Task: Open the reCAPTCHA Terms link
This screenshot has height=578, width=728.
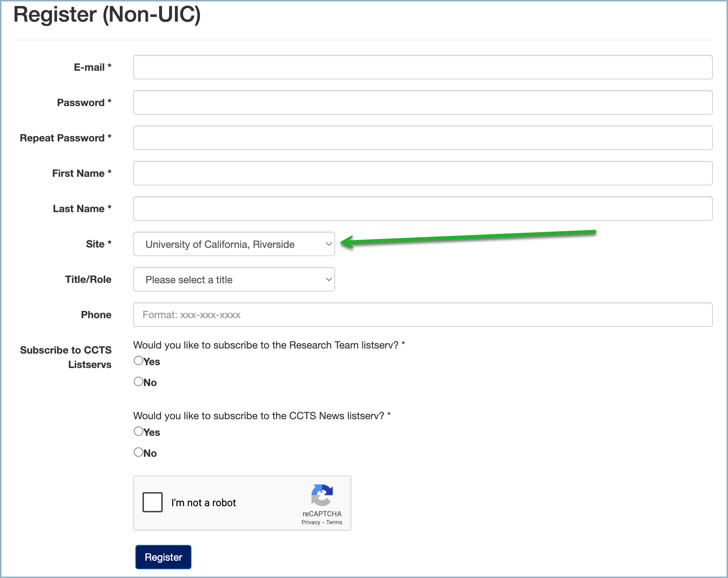Action: [x=334, y=522]
